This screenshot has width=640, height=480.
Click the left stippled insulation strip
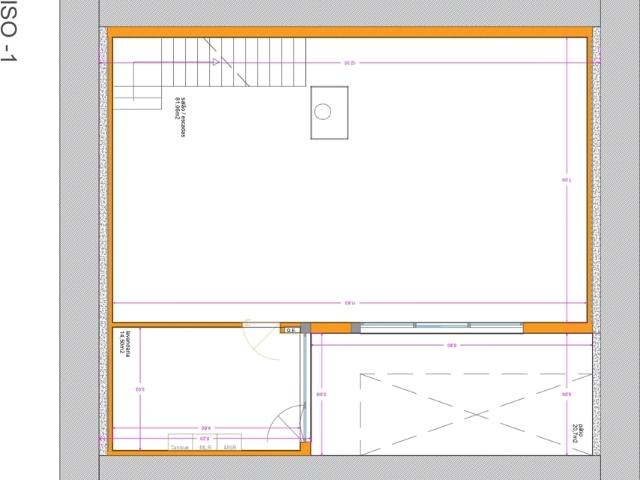pyautogui.click(x=103, y=240)
